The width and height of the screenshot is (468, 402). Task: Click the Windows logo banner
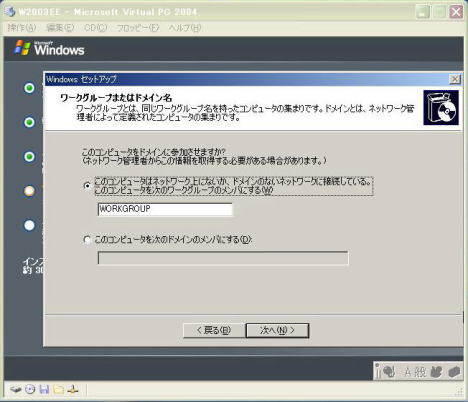tap(49, 49)
